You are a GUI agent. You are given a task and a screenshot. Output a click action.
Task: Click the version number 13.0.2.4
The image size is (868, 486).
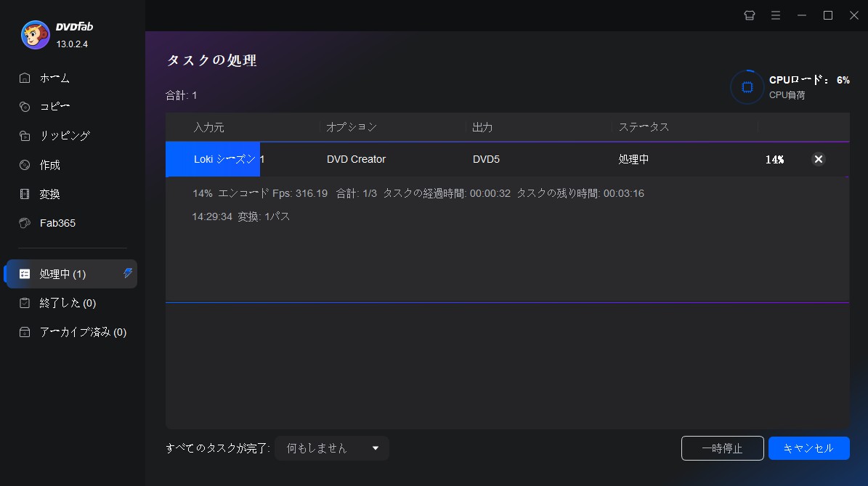point(72,44)
